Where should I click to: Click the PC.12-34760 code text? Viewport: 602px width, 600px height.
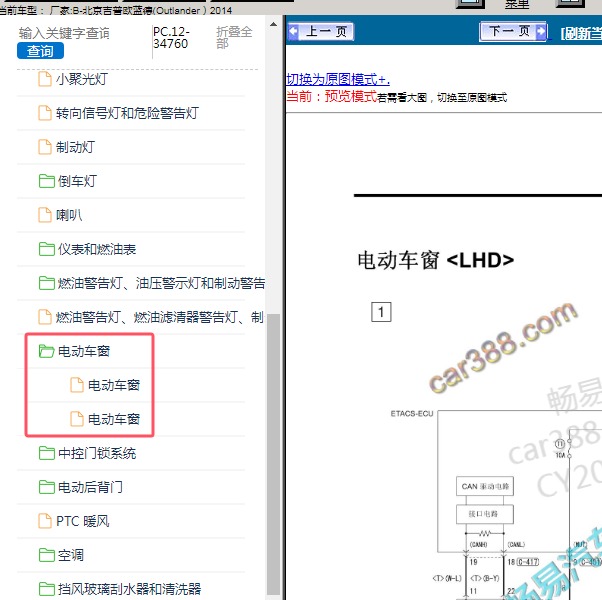171,37
